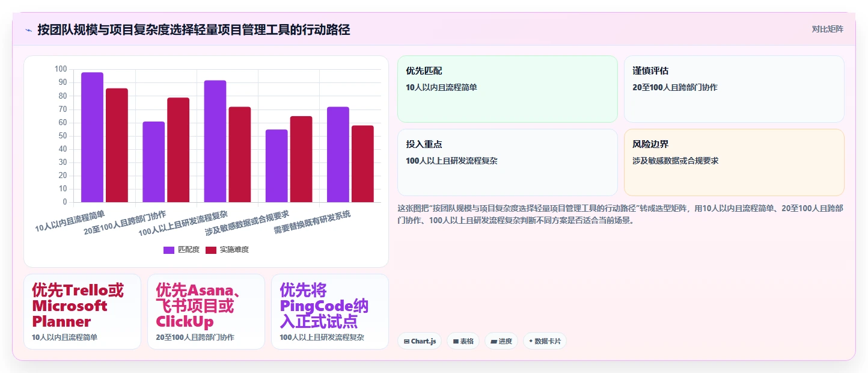Select the 风险边界 card
Viewport: 868px width, 373px height.
734,162
